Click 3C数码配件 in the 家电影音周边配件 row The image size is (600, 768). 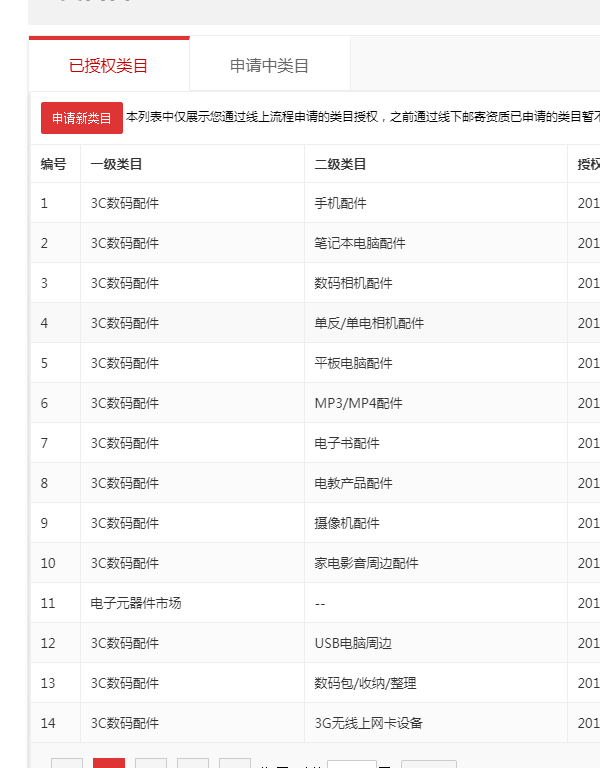(125, 563)
